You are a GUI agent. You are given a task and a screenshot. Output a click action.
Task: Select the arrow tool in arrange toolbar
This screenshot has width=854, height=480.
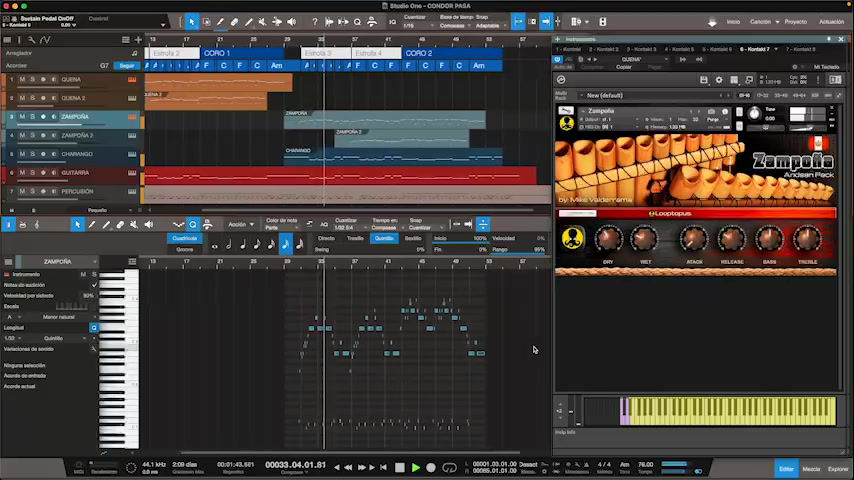coord(192,22)
